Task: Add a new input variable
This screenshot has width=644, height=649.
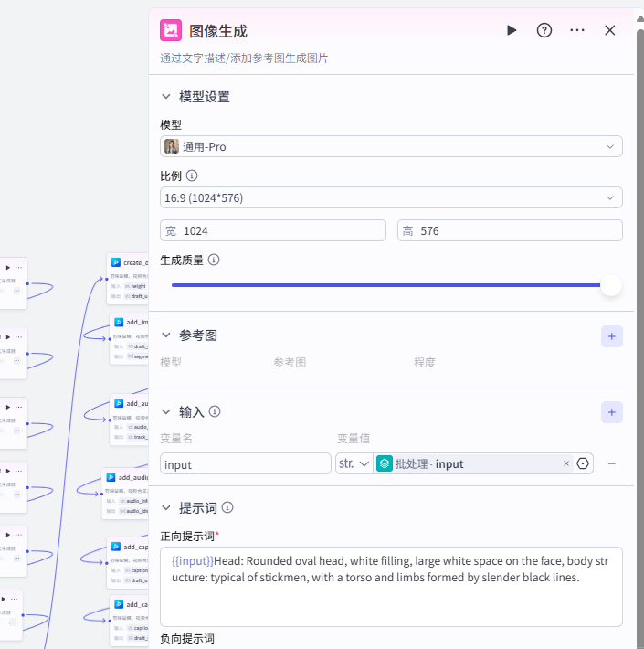Action: pyautogui.click(x=612, y=412)
